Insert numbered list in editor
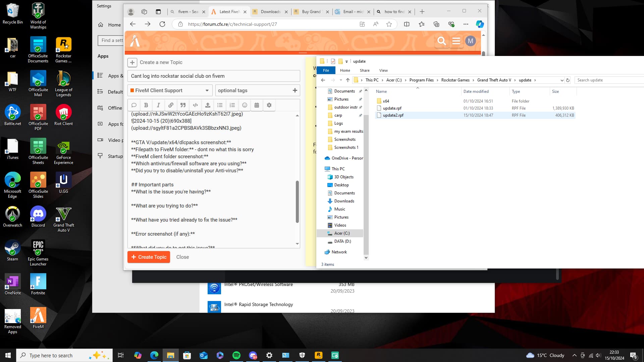 232,105
